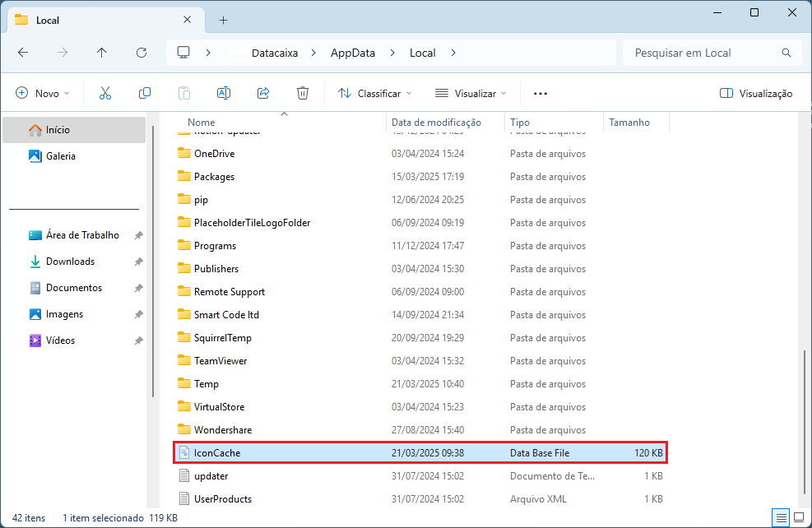Navigate back with the back arrow
The image size is (812, 528).
click(23, 53)
